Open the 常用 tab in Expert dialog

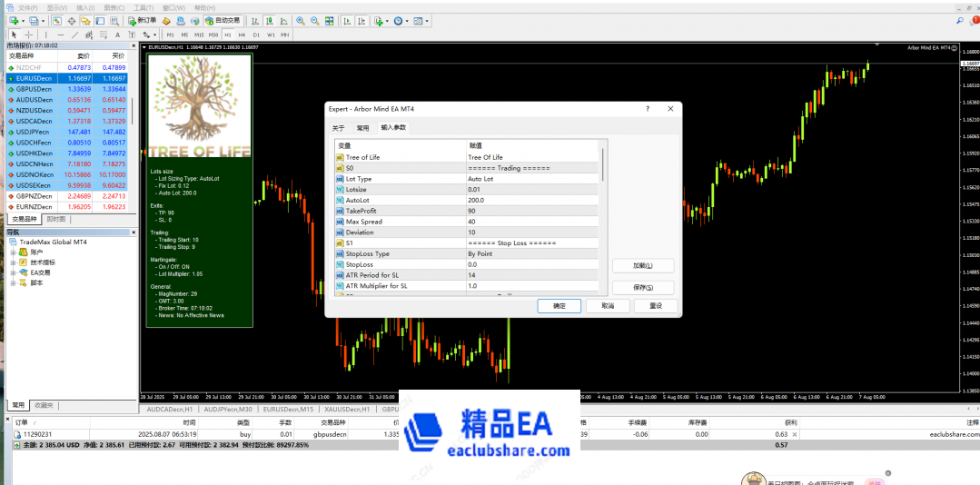[362, 128]
